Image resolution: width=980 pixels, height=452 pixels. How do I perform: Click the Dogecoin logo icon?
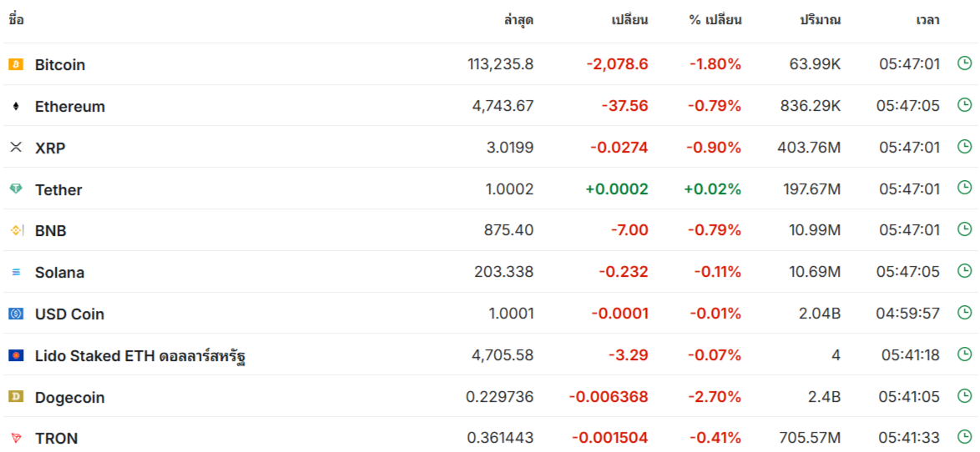click(16, 397)
